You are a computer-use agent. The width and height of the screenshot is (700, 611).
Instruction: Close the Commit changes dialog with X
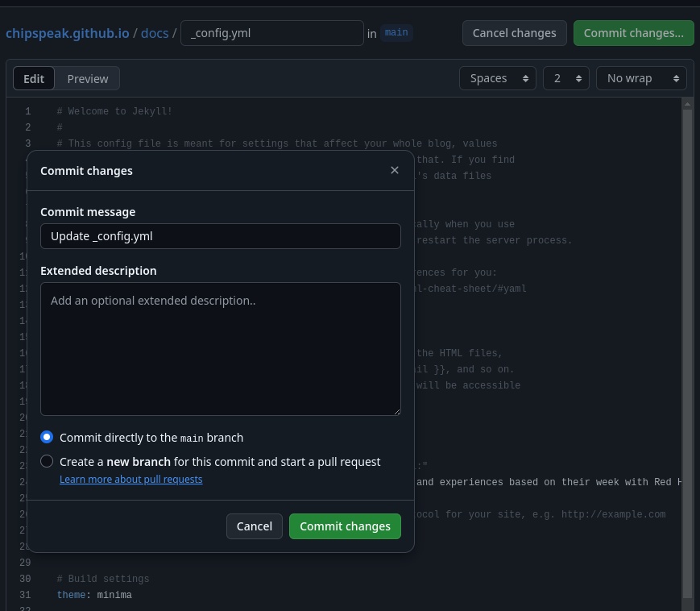pos(395,170)
